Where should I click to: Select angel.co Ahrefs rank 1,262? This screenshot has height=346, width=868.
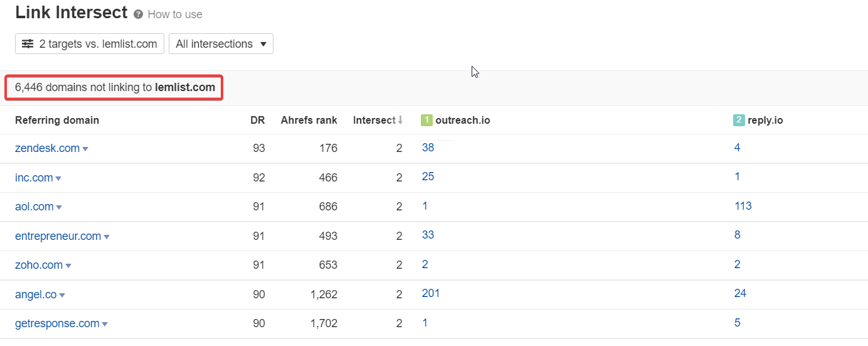pyautogui.click(x=324, y=295)
